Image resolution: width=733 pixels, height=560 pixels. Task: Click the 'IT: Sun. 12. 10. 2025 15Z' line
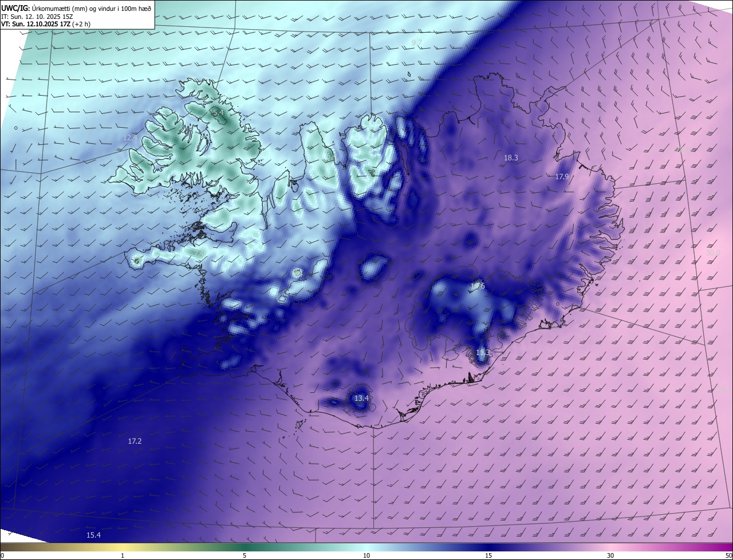tap(37, 17)
